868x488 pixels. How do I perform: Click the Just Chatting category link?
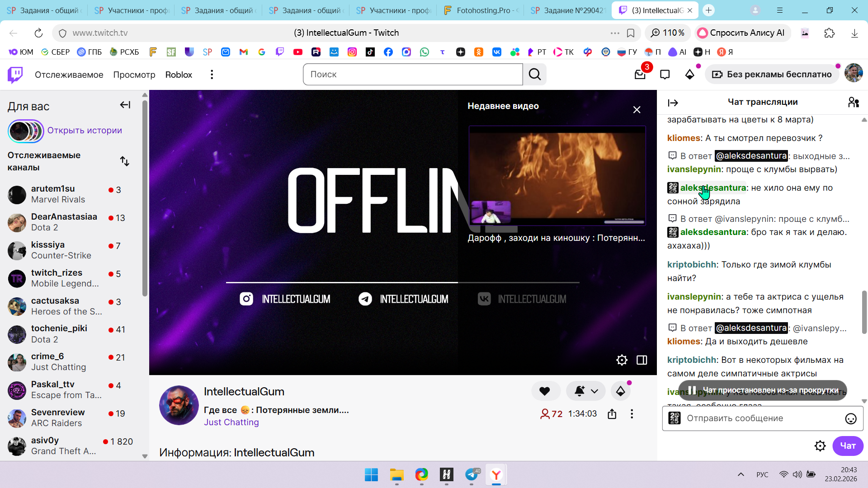click(x=231, y=422)
